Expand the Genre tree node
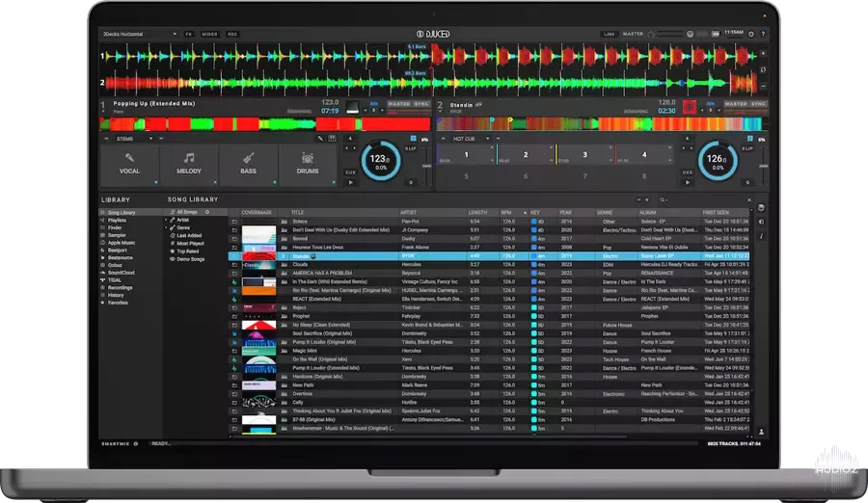Screen dimensions: 868x503 tap(166, 227)
